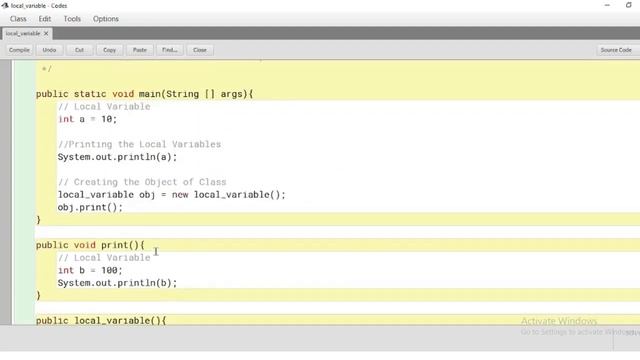Image resolution: width=640 pixels, height=360 pixels.
Task: Click the closing brace of main method
Action: [38, 220]
